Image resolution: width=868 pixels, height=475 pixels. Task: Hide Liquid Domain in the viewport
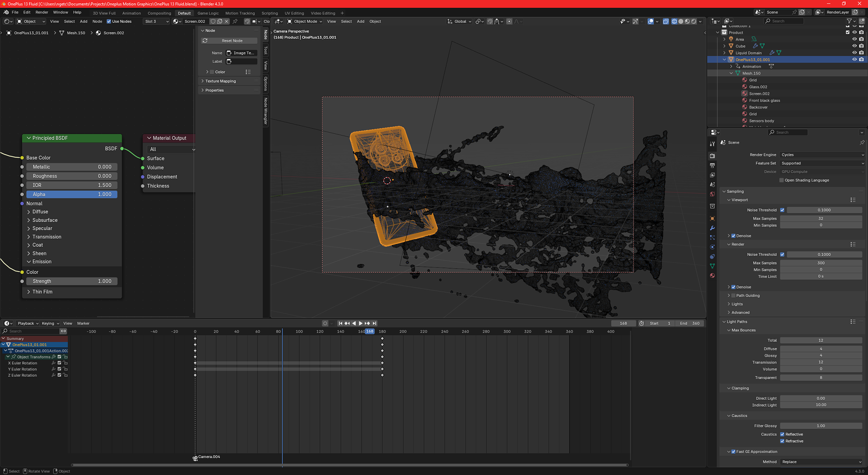click(x=854, y=53)
